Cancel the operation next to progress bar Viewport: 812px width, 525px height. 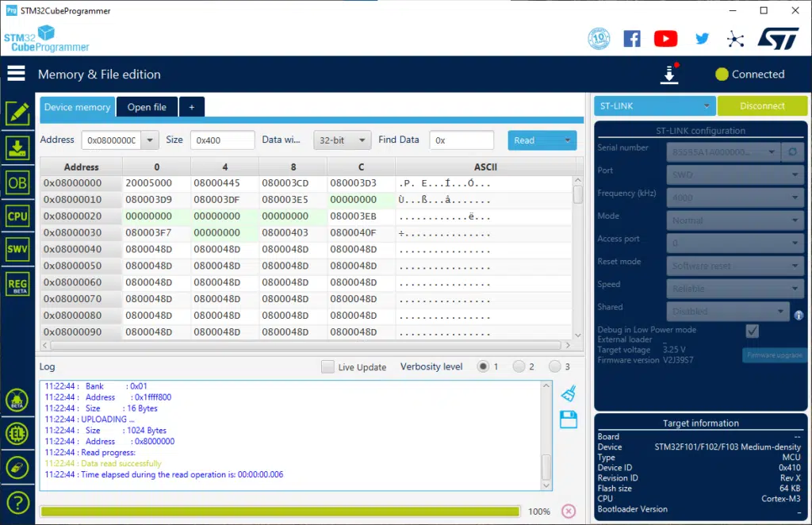(569, 512)
